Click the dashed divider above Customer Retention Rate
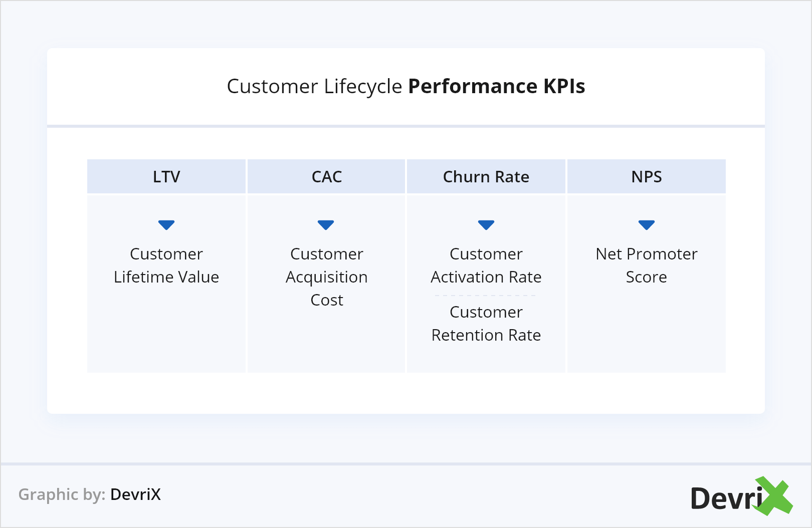Image resolution: width=812 pixels, height=528 pixels. (x=485, y=296)
